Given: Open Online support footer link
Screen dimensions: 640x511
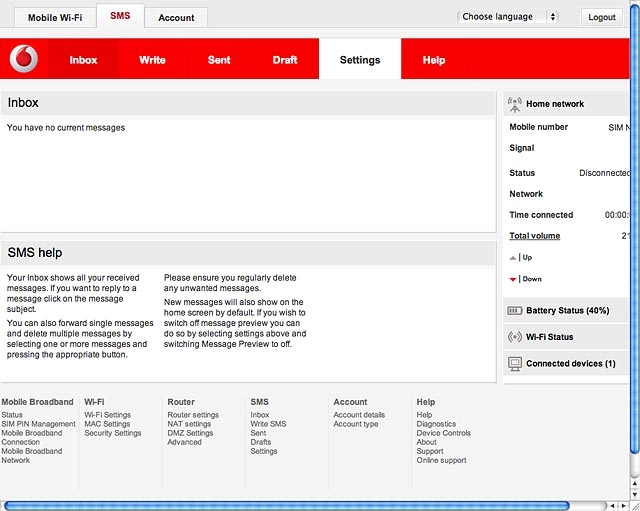Looking at the screenshot, I should point(442,460).
